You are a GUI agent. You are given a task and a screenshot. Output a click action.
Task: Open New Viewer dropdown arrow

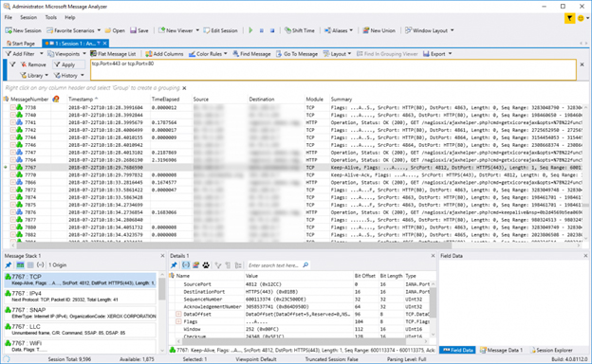197,30
